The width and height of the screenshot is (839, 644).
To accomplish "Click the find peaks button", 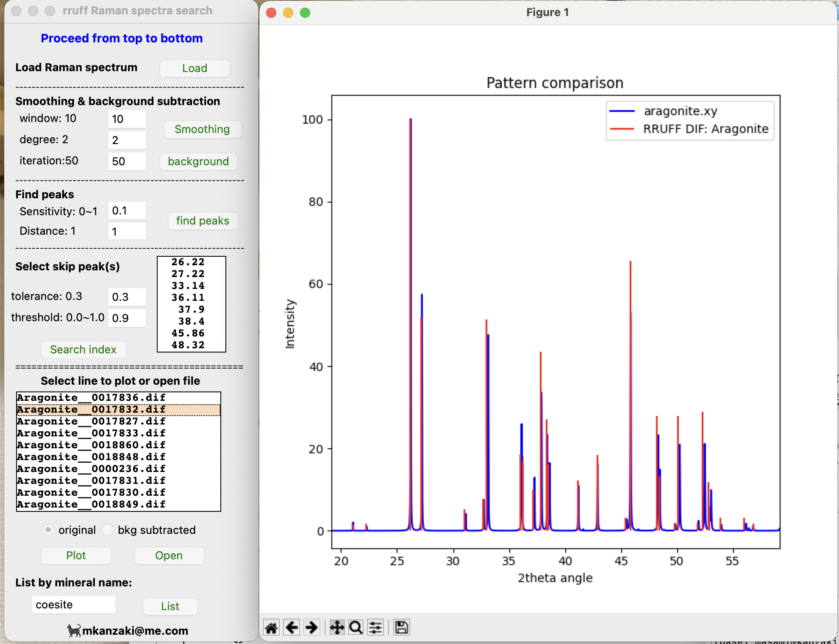I will 203,221.
